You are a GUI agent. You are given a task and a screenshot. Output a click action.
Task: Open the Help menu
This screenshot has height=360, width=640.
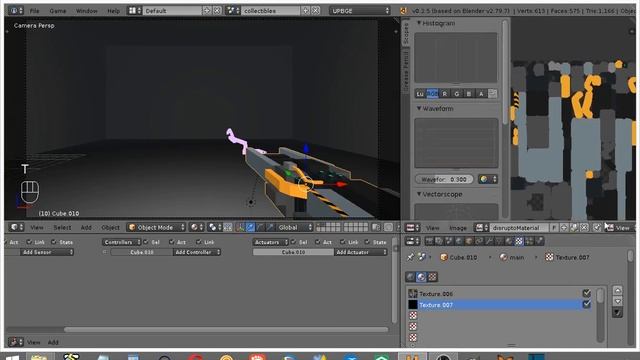tap(113, 11)
